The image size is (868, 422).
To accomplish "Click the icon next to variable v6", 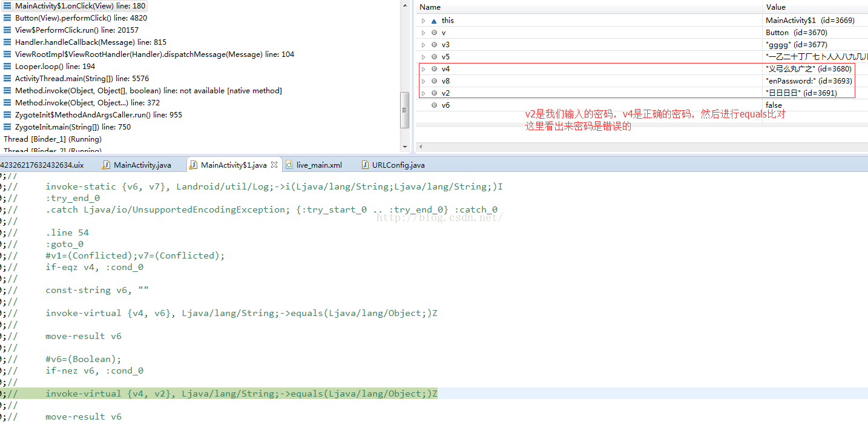I will 434,105.
